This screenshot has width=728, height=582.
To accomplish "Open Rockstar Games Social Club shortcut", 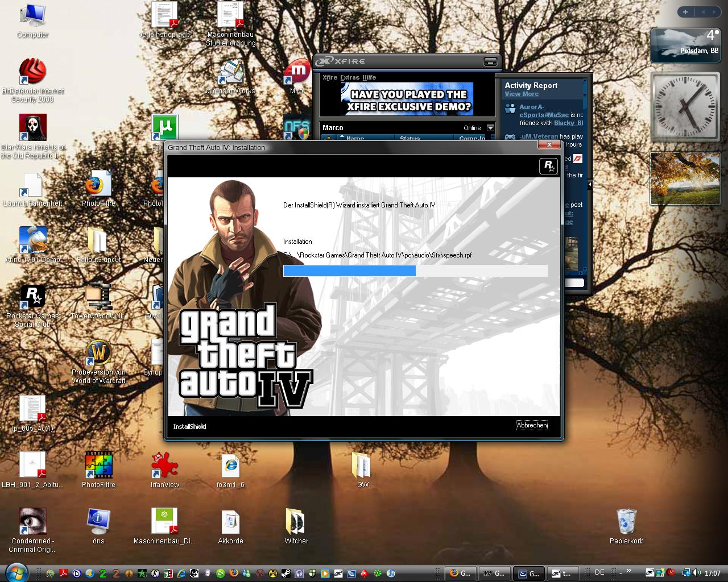I will point(33,307).
